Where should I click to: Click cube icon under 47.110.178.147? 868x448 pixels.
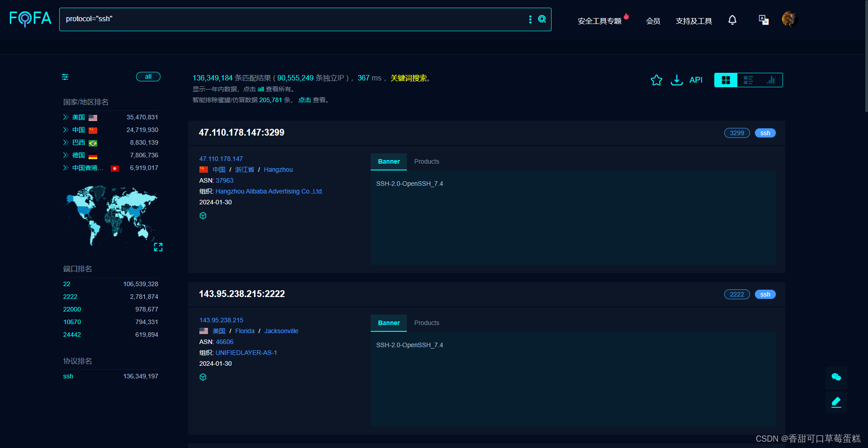pos(203,216)
